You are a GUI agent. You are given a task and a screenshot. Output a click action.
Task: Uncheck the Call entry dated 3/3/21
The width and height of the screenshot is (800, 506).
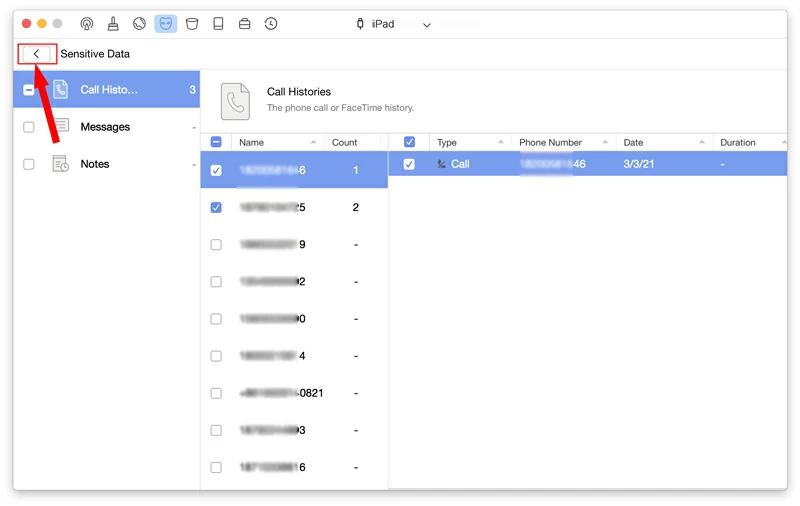(x=409, y=164)
